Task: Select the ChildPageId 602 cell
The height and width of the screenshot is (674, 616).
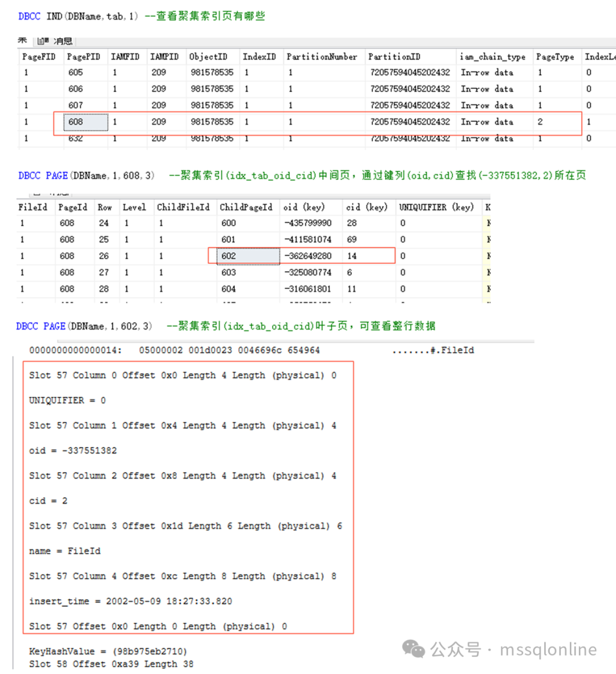Action: click(244, 256)
